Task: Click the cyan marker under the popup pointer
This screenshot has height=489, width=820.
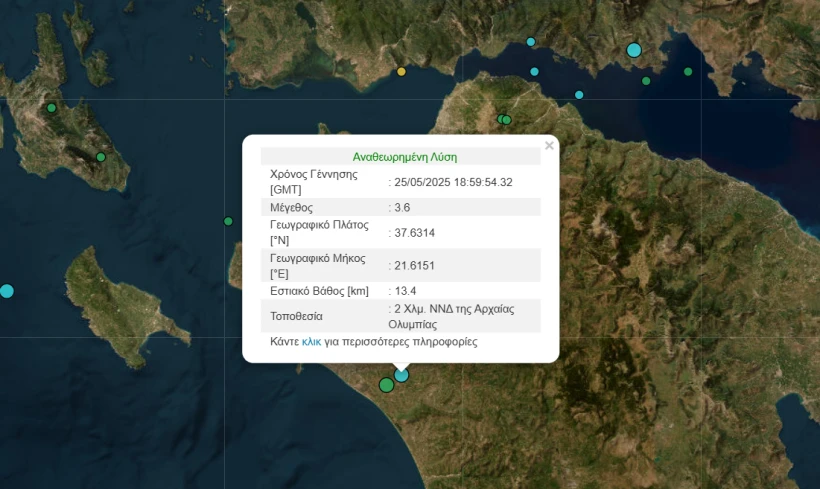Action: (402, 375)
